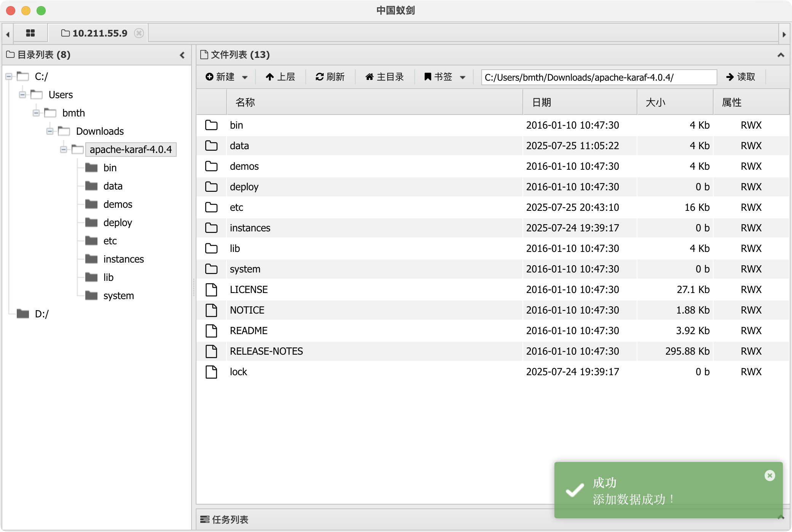This screenshot has width=792, height=532.
Task: Select the LICENSE file name
Action: click(249, 290)
